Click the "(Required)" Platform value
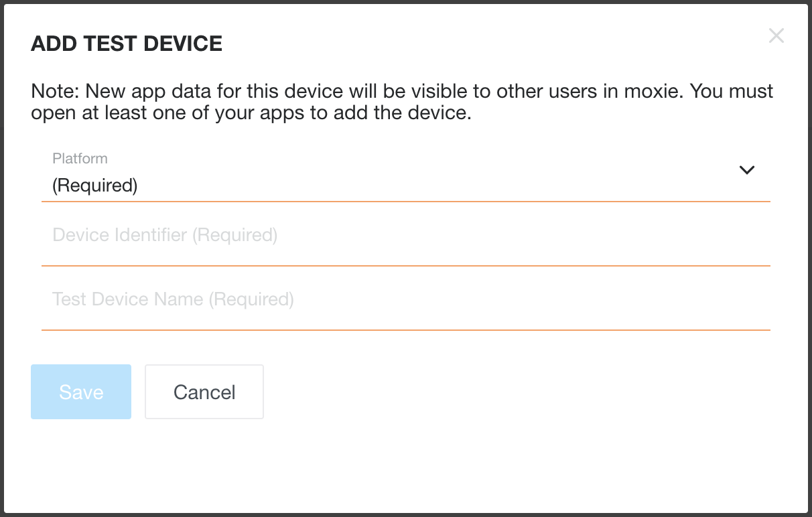The image size is (812, 517). (x=95, y=186)
